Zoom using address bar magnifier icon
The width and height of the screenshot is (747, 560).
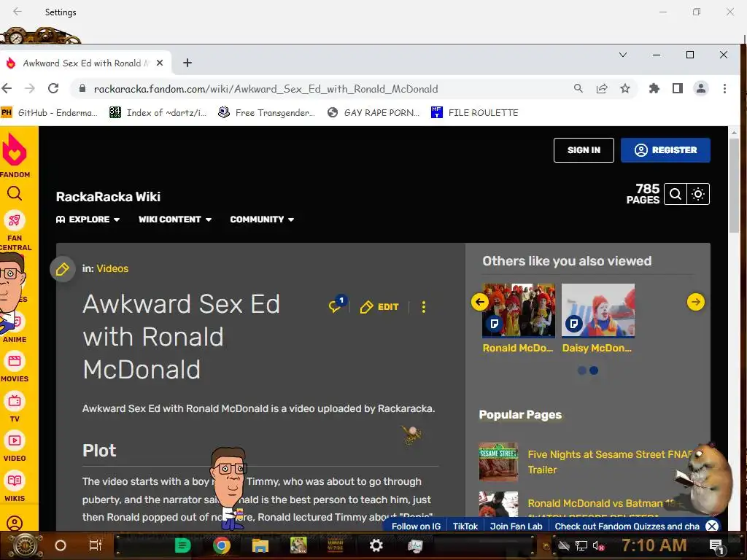pos(578,88)
